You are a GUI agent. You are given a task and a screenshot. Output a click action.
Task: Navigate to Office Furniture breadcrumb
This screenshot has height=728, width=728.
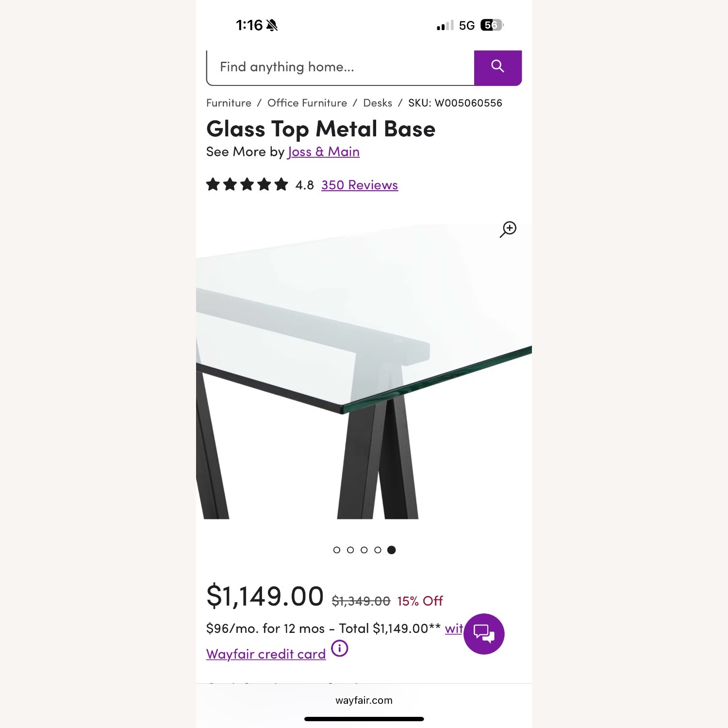(x=306, y=103)
